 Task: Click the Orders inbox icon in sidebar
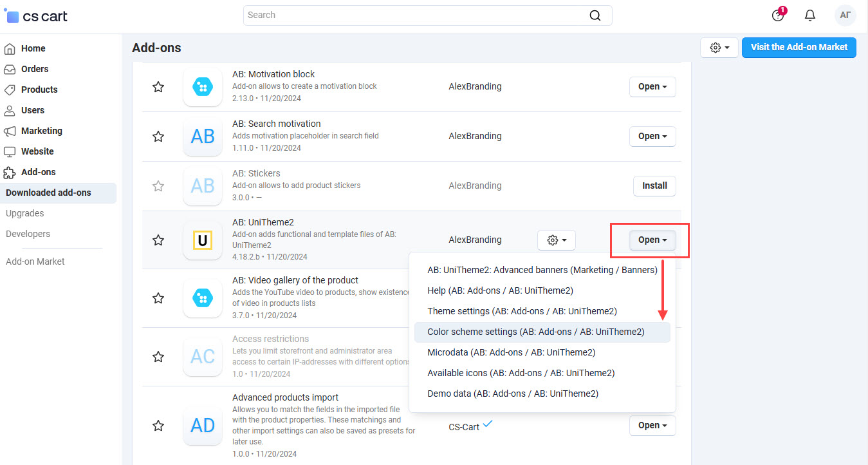10,69
